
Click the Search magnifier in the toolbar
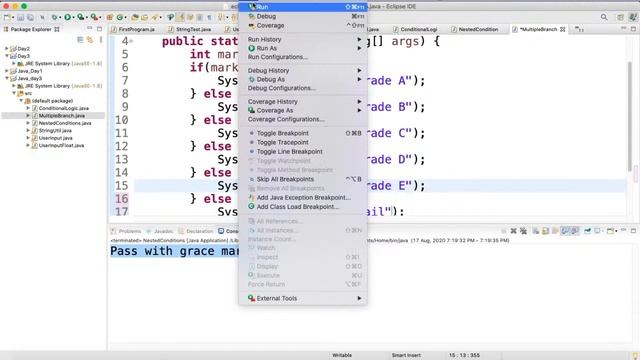click(604, 17)
